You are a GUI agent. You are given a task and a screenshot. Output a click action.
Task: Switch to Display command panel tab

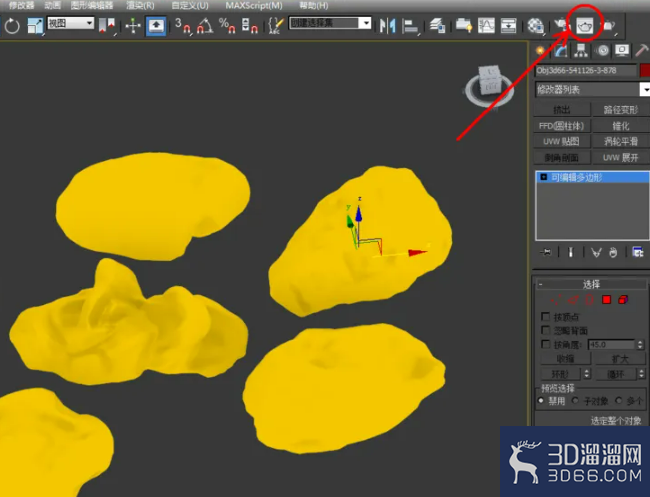622,50
